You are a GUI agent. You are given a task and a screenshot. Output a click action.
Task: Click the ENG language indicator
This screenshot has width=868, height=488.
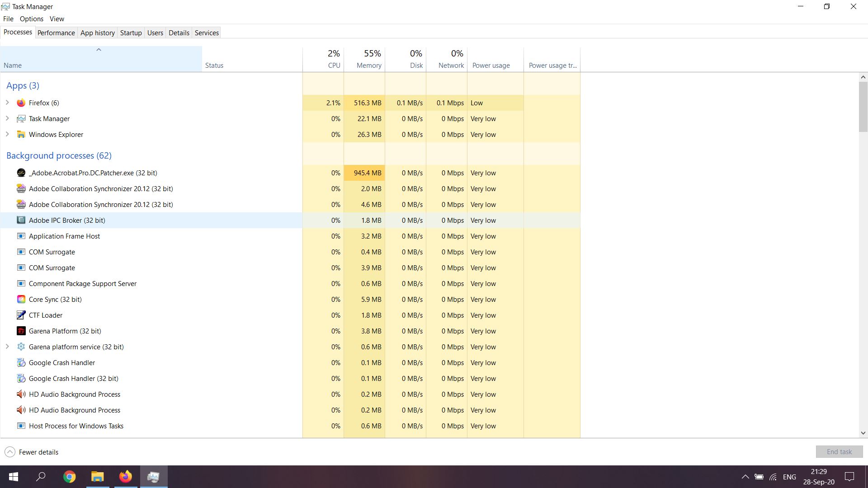(x=789, y=477)
